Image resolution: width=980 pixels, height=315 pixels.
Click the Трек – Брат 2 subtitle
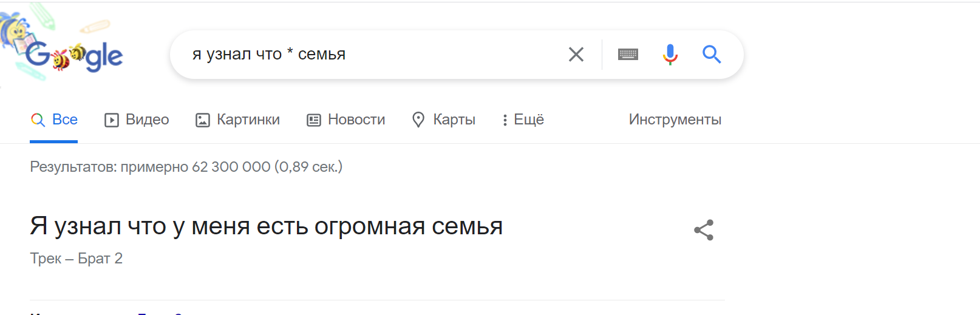(77, 259)
